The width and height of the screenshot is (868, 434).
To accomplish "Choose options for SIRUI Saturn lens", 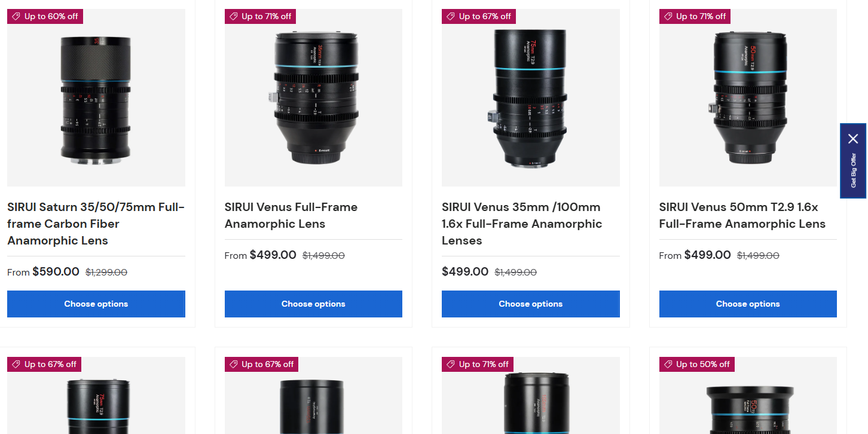I will coord(96,304).
